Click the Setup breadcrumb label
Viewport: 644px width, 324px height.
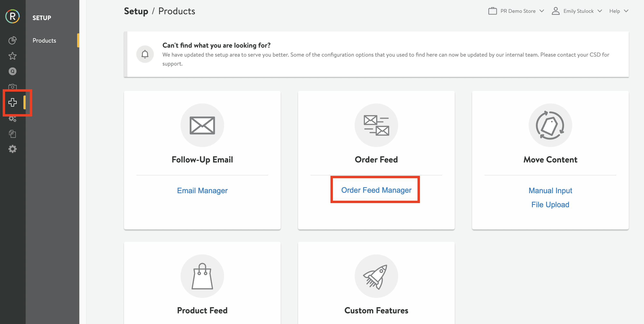136,11
